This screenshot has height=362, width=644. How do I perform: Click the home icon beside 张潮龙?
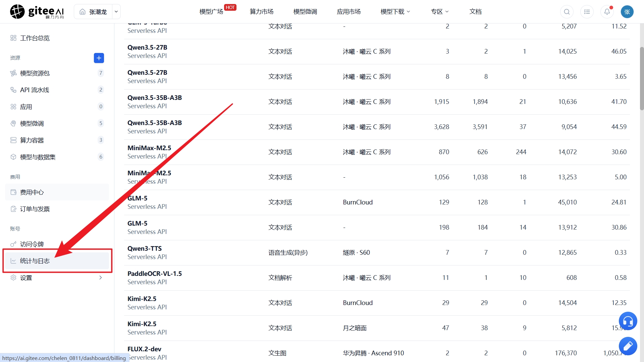point(83,12)
